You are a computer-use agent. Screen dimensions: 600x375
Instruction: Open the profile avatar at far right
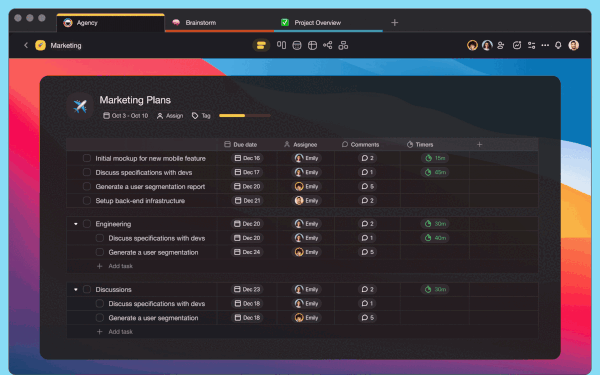(573, 45)
